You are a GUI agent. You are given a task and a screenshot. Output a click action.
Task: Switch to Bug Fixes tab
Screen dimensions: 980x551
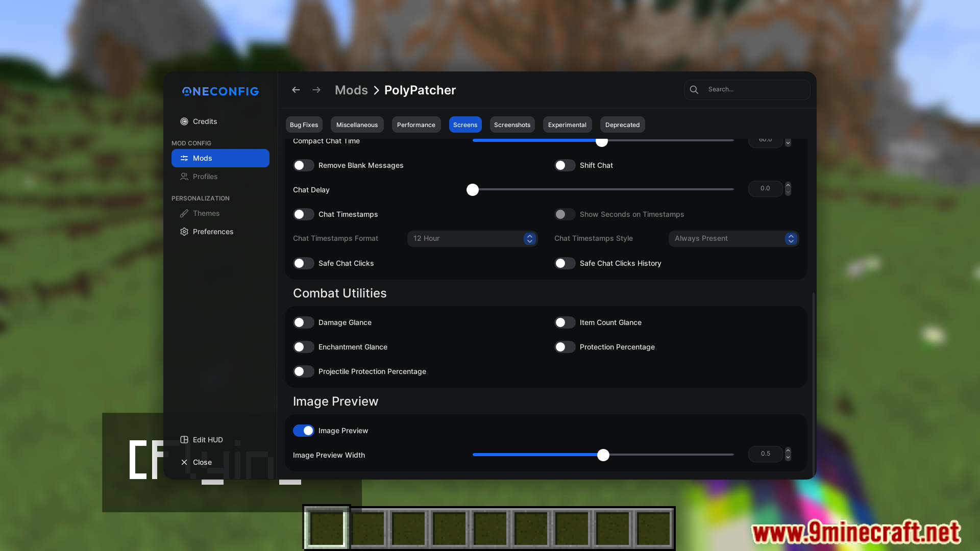tap(304, 124)
